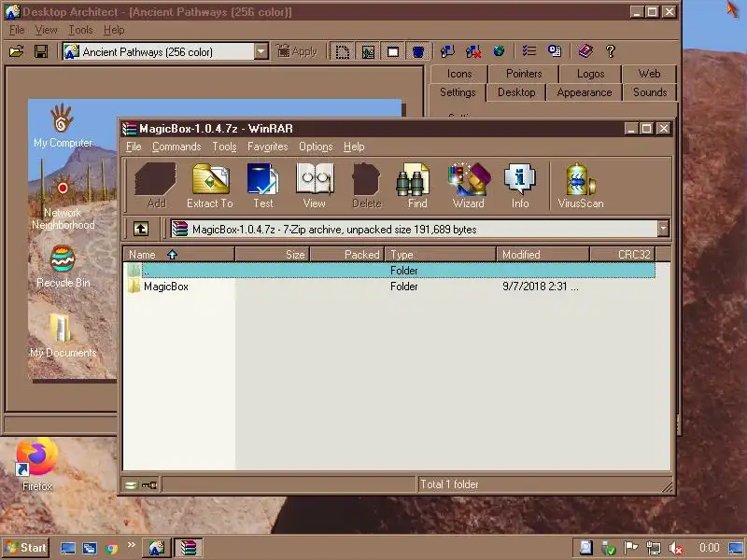This screenshot has width=747, height=560.
Task: Select the parent folder '..' row
Action: 389,270
